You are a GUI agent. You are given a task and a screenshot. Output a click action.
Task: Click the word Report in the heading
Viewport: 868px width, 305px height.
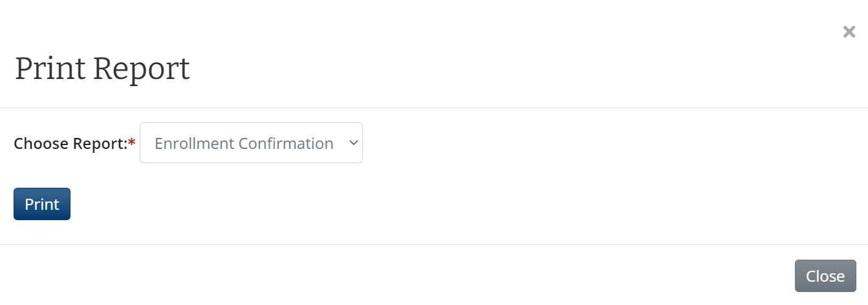[142, 69]
